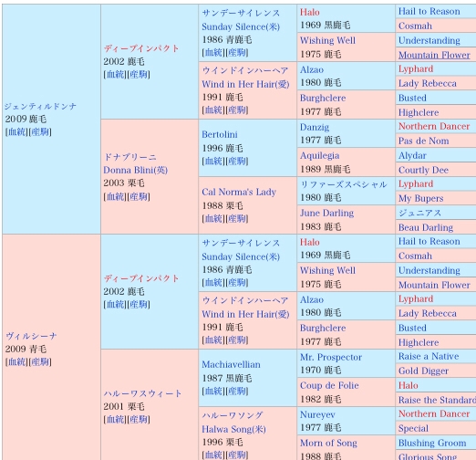Click the Cal Norma's Lady link

tap(239, 192)
